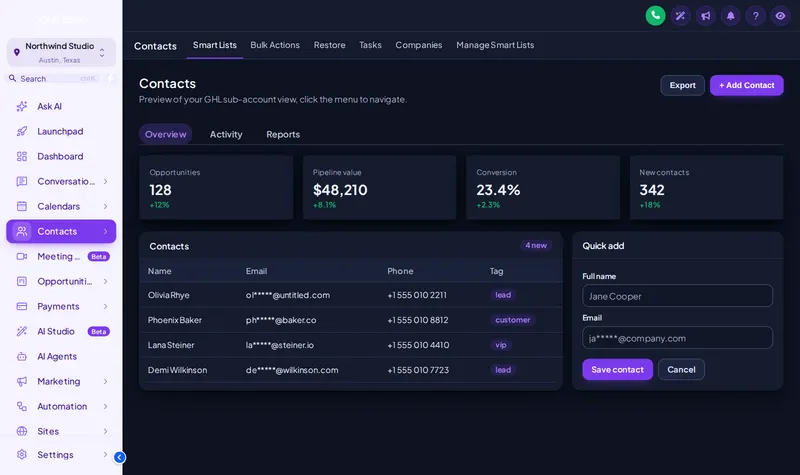
Task: Expand the Marketing submenu chevron
Action: pos(105,381)
